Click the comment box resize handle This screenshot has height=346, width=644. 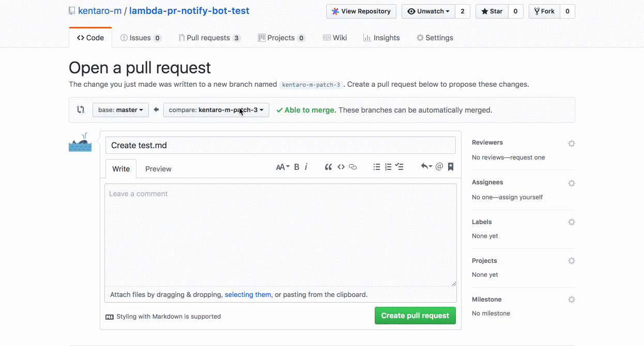coord(454,284)
